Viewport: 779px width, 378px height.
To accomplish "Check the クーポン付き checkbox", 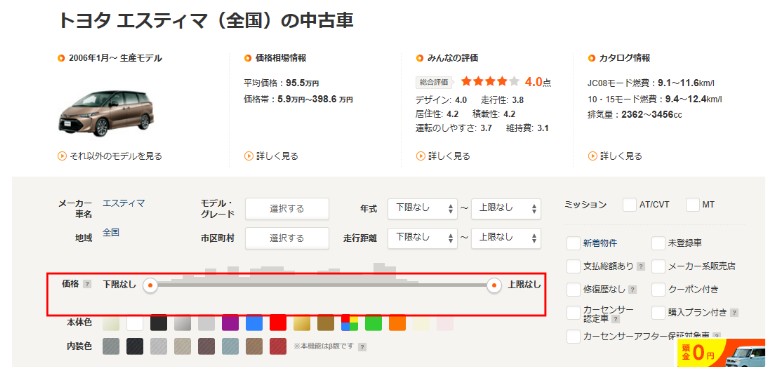I will click(658, 289).
